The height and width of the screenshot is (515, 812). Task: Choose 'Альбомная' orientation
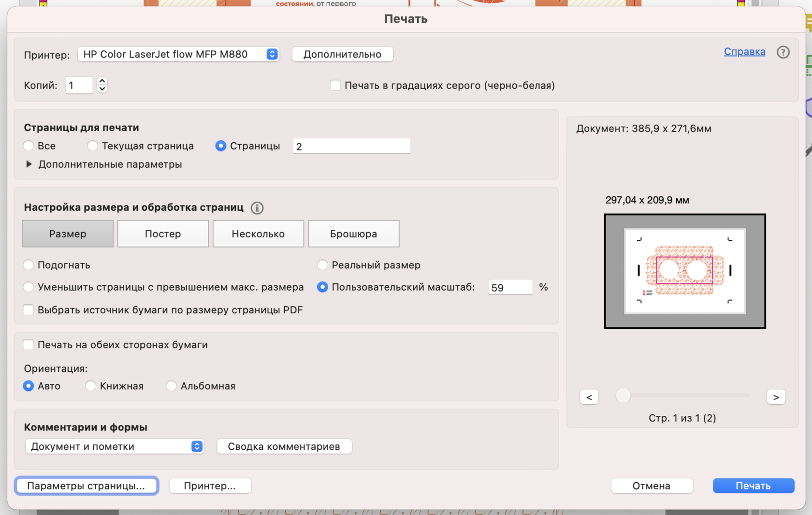[x=171, y=386]
